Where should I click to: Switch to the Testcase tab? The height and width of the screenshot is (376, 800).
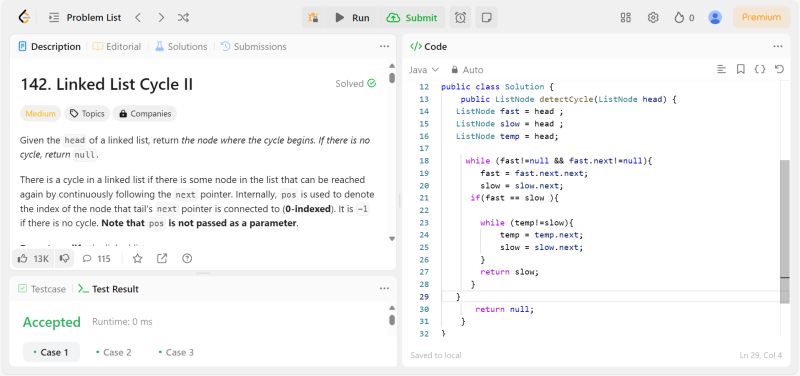tap(42, 289)
